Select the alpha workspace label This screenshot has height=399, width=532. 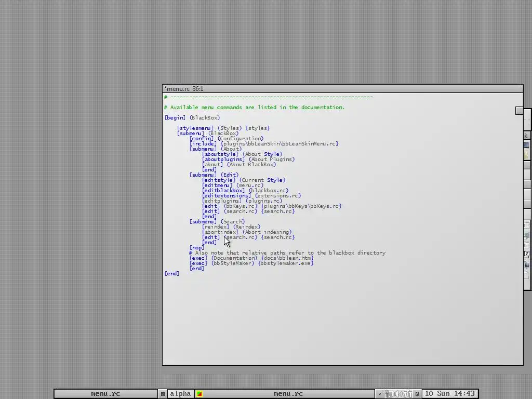pyautogui.click(x=180, y=394)
